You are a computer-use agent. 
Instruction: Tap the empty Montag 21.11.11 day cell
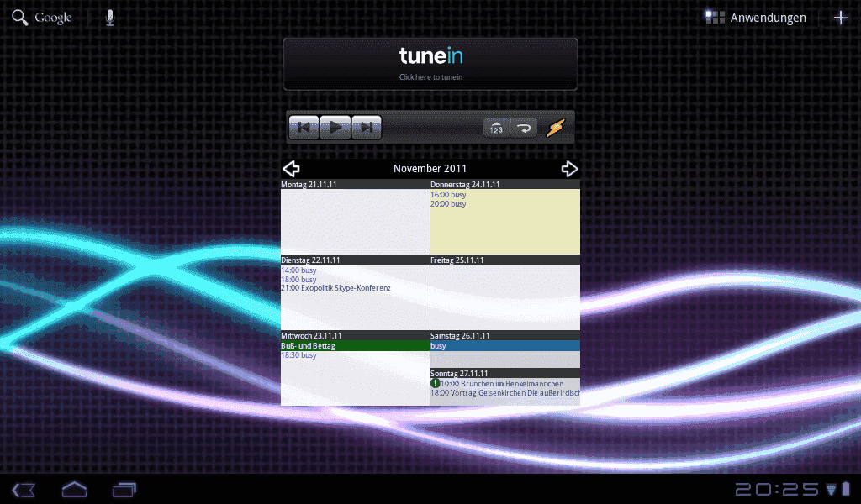pyautogui.click(x=355, y=222)
